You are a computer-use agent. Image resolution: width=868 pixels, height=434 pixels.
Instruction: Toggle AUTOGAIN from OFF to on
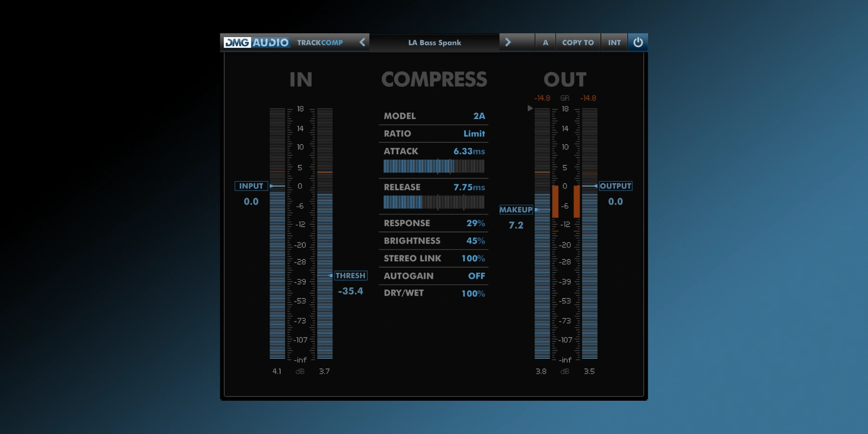pos(477,275)
